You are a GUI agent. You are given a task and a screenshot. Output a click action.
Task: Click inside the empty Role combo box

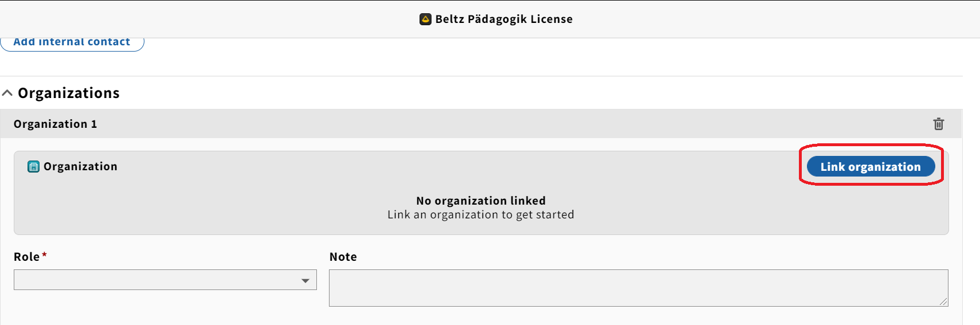click(x=165, y=280)
